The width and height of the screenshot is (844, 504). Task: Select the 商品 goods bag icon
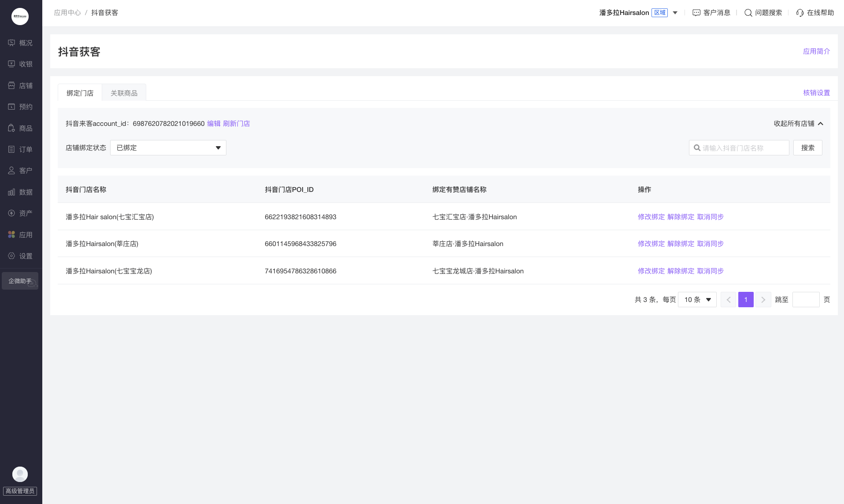click(x=11, y=128)
